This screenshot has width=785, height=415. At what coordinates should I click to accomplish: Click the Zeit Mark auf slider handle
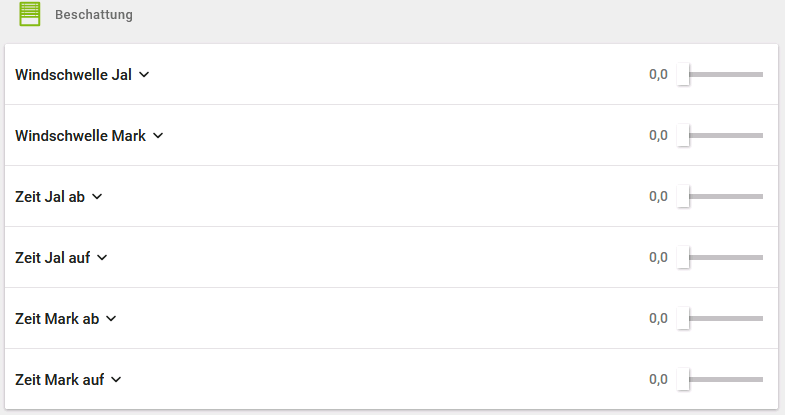pos(683,380)
